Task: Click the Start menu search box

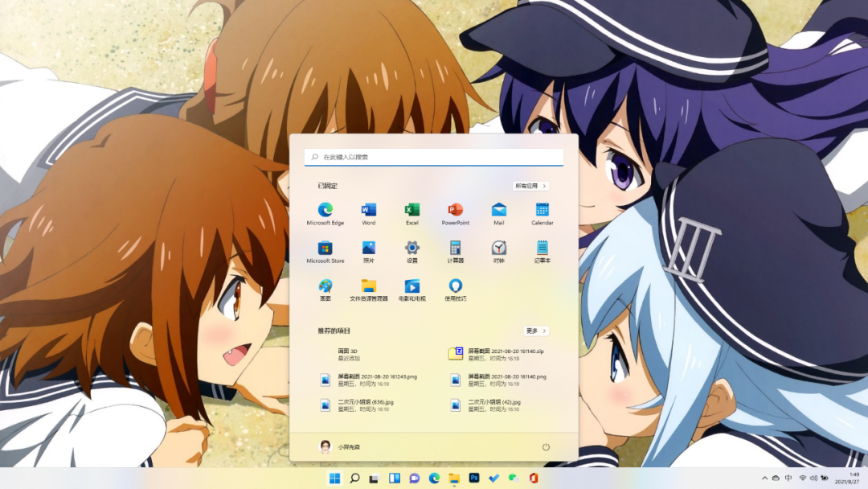Action: [x=434, y=157]
